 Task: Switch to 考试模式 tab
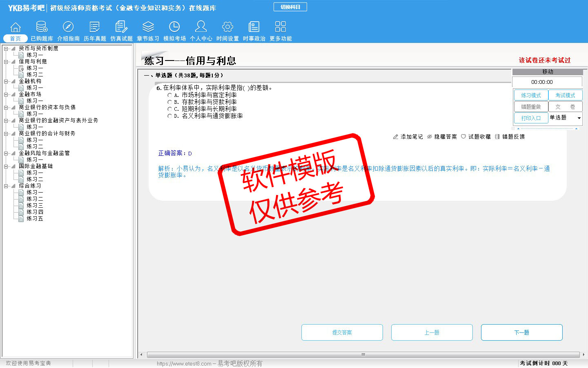[x=565, y=95]
